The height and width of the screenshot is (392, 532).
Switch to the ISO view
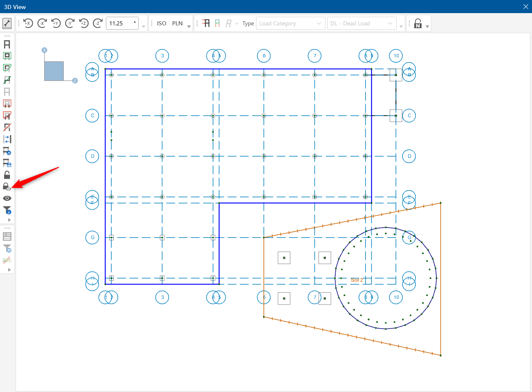click(162, 23)
